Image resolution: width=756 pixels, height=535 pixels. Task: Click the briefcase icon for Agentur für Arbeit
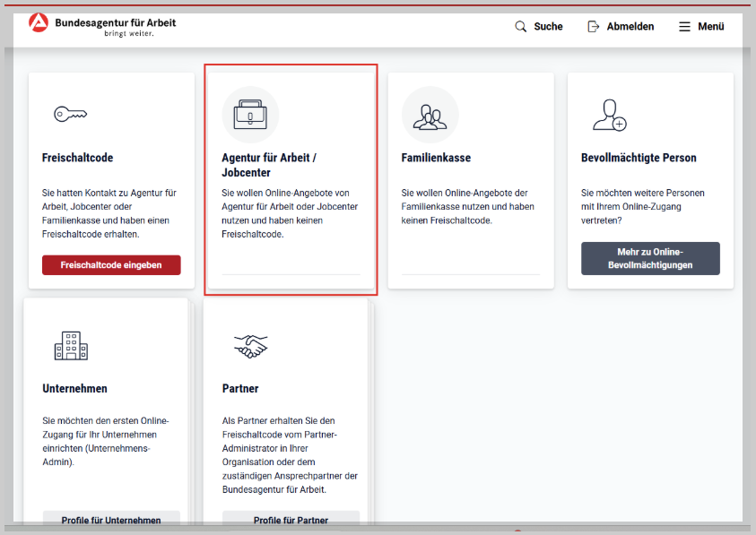coord(250,115)
